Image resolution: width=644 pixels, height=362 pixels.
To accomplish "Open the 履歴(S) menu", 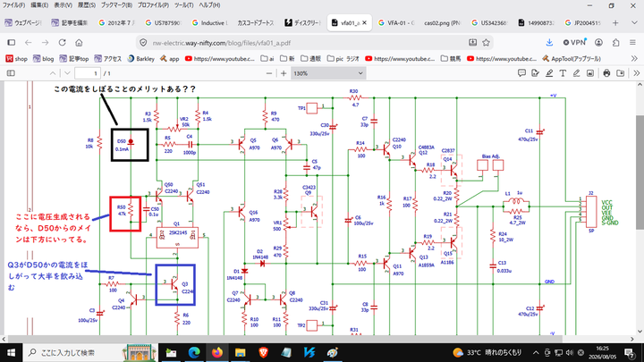I will tap(87, 5).
